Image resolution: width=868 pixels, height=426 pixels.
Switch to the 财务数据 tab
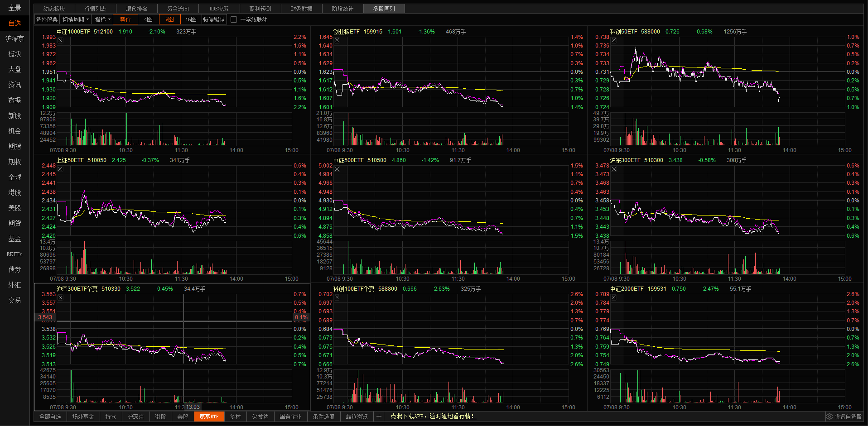click(x=301, y=9)
